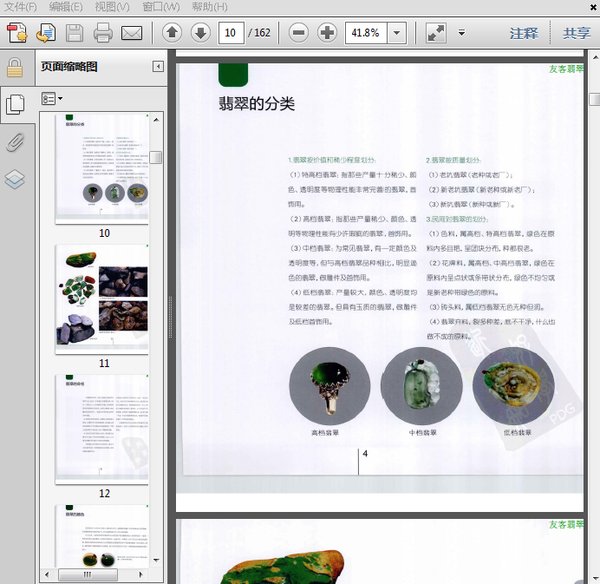Expand the extra toolbar tools dropdown arrow

pos(461,33)
